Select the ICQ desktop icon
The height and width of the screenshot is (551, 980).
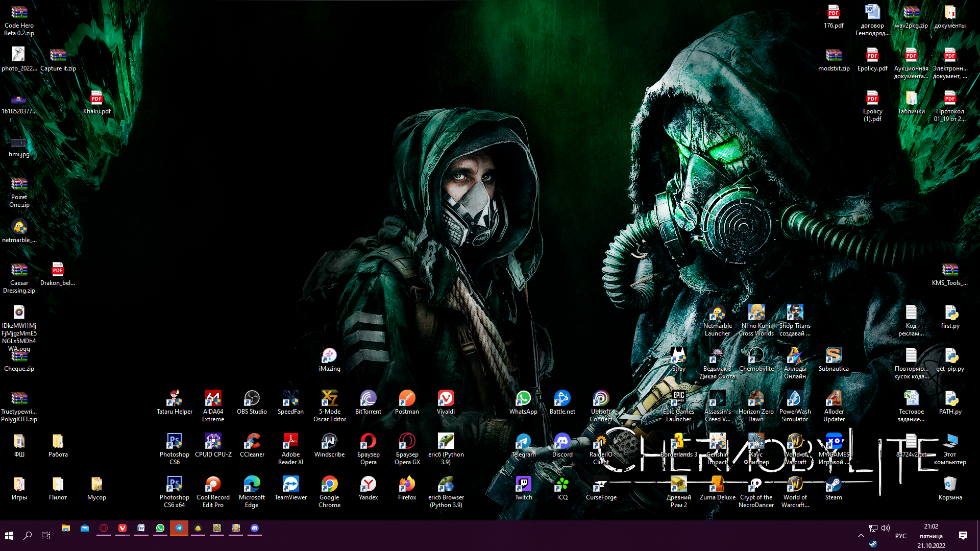tap(562, 488)
